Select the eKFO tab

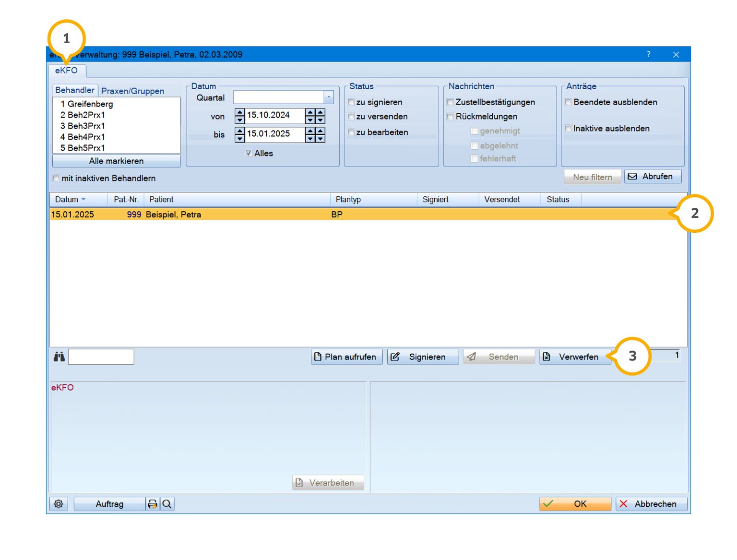[66, 71]
